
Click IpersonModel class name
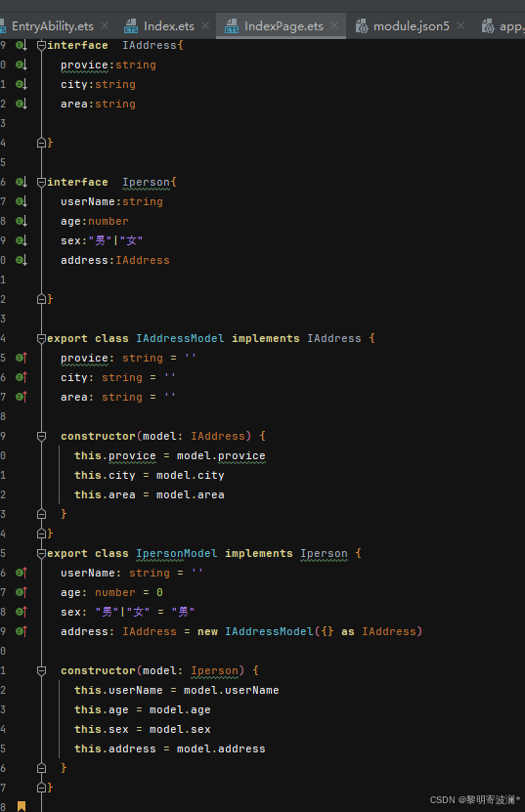coord(176,554)
